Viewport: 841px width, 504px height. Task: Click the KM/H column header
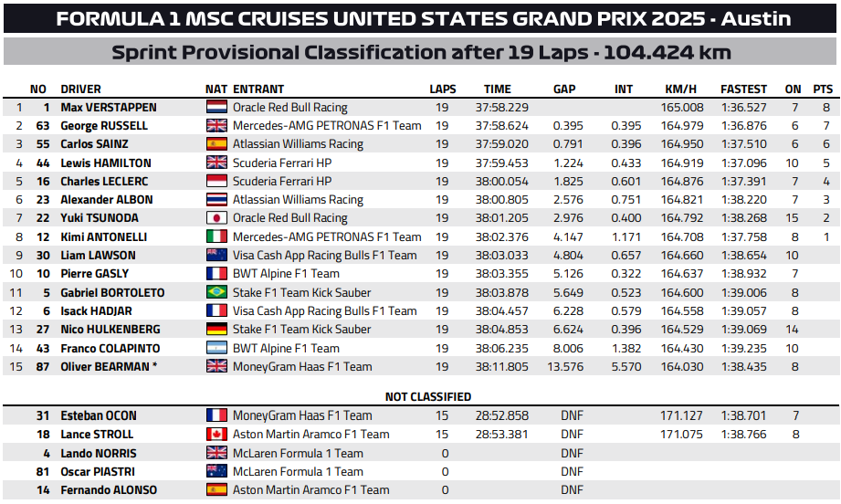coord(681,89)
